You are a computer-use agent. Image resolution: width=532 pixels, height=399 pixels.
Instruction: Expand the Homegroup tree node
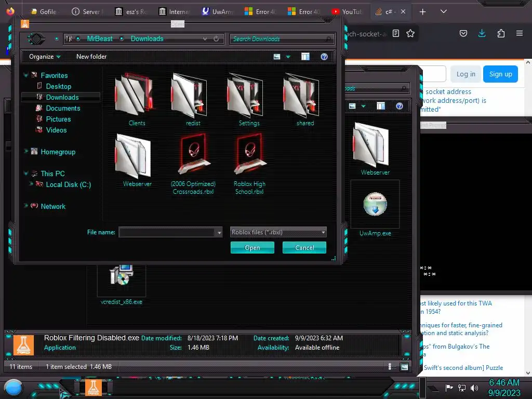point(26,151)
